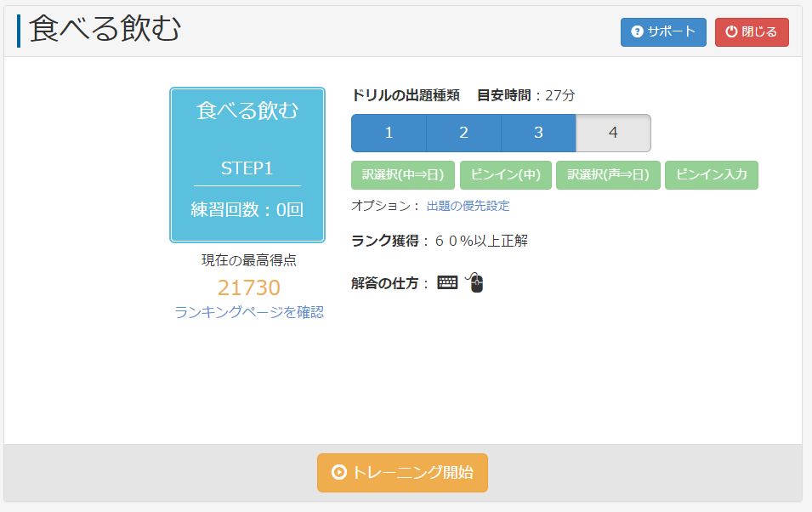This screenshot has height=512, width=812.
Task: Click the 目安時間 27分 label
Action: click(x=525, y=95)
